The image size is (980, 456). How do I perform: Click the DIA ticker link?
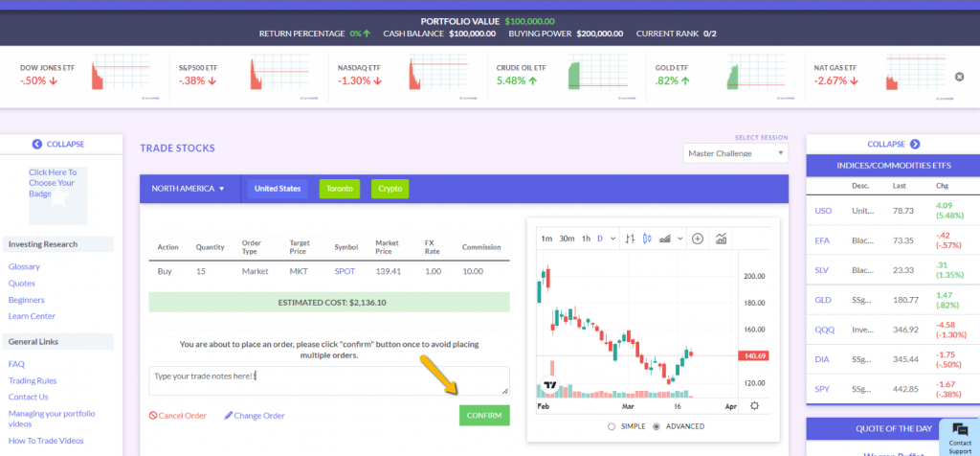click(822, 359)
